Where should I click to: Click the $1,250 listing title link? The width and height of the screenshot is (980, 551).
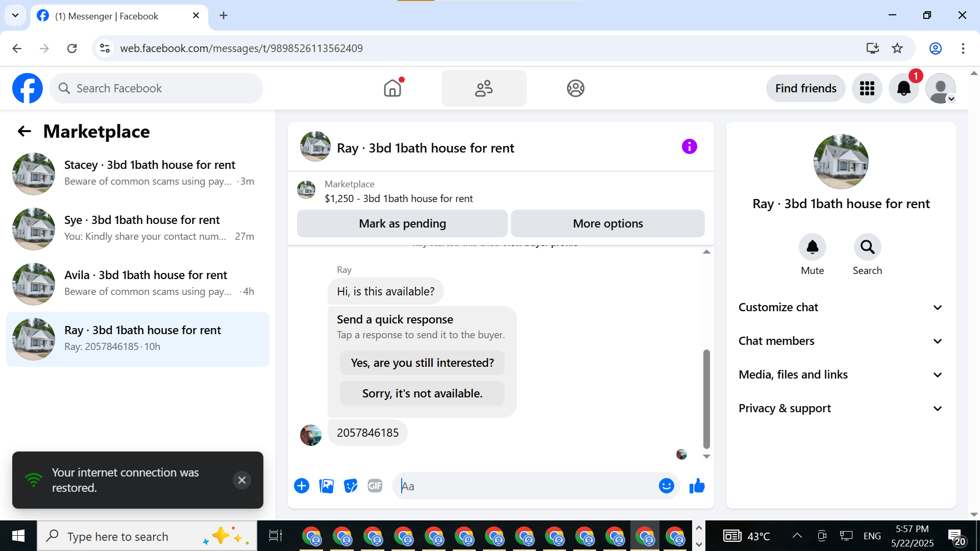tap(399, 198)
